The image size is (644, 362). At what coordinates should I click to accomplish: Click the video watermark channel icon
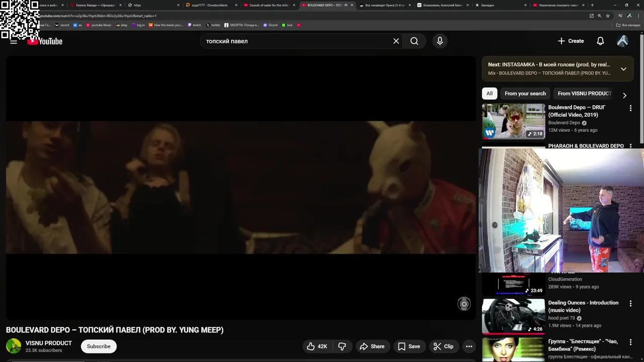pyautogui.click(x=464, y=304)
